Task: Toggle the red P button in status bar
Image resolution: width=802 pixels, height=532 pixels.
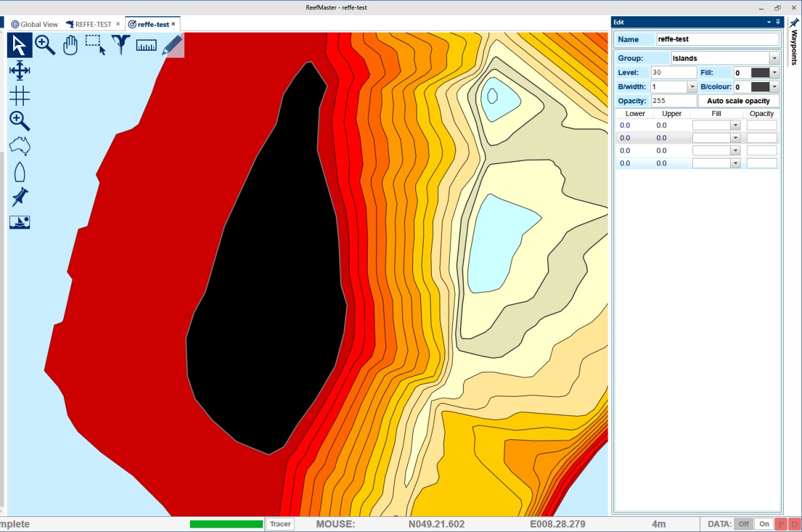Action: click(x=781, y=524)
